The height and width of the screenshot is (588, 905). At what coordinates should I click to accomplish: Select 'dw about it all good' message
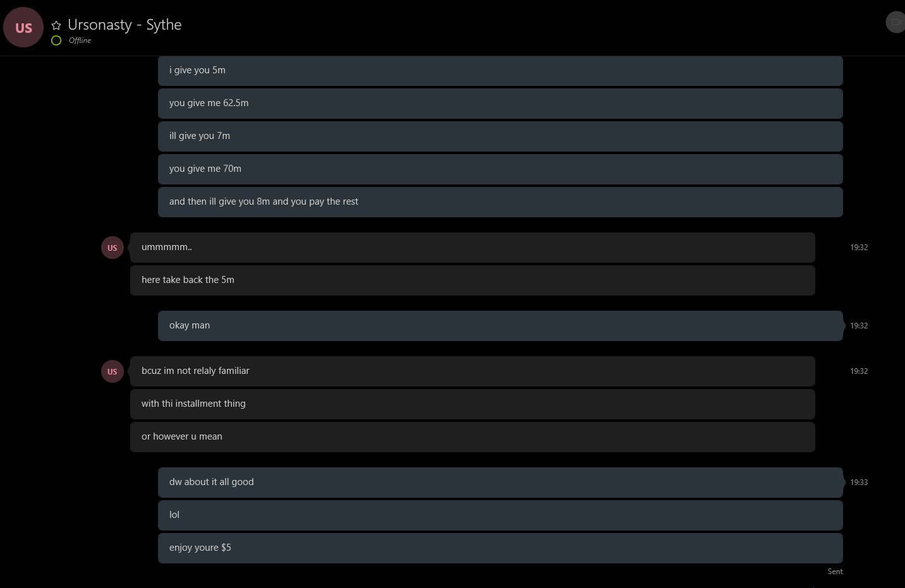click(x=500, y=482)
